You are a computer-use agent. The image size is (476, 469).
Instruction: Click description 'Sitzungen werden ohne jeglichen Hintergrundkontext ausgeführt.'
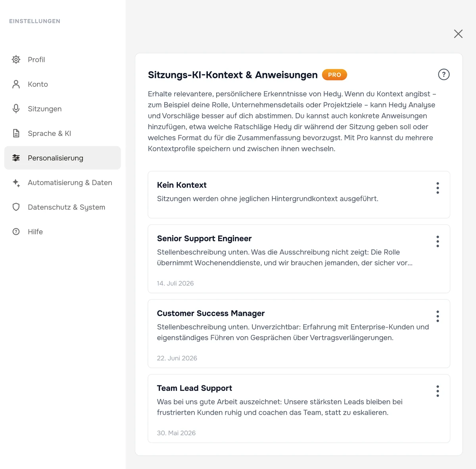click(x=268, y=199)
